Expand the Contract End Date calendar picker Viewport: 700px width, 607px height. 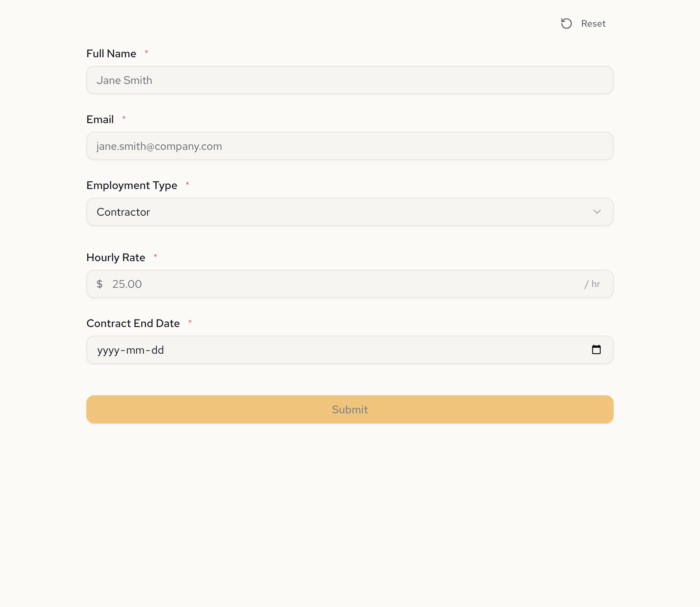click(x=597, y=349)
